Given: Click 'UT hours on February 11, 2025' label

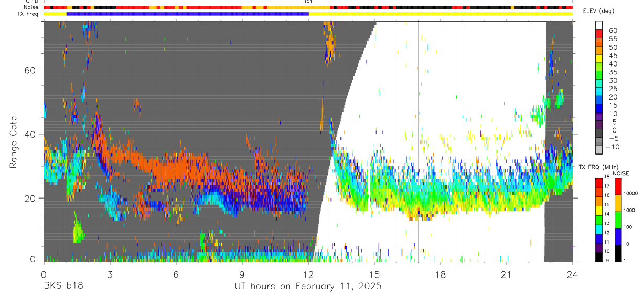Looking at the screenshot, I should (308, 287).
